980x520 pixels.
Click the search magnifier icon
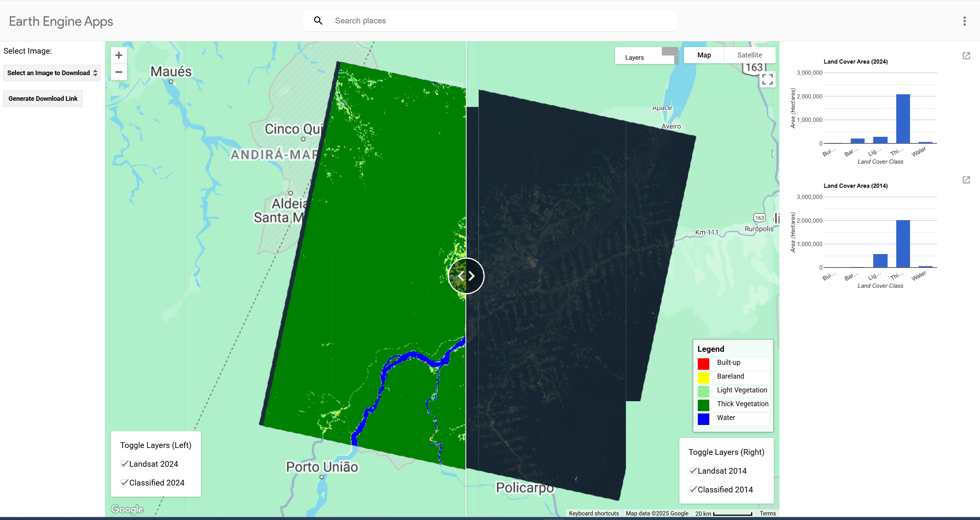[x=318, y=20]
